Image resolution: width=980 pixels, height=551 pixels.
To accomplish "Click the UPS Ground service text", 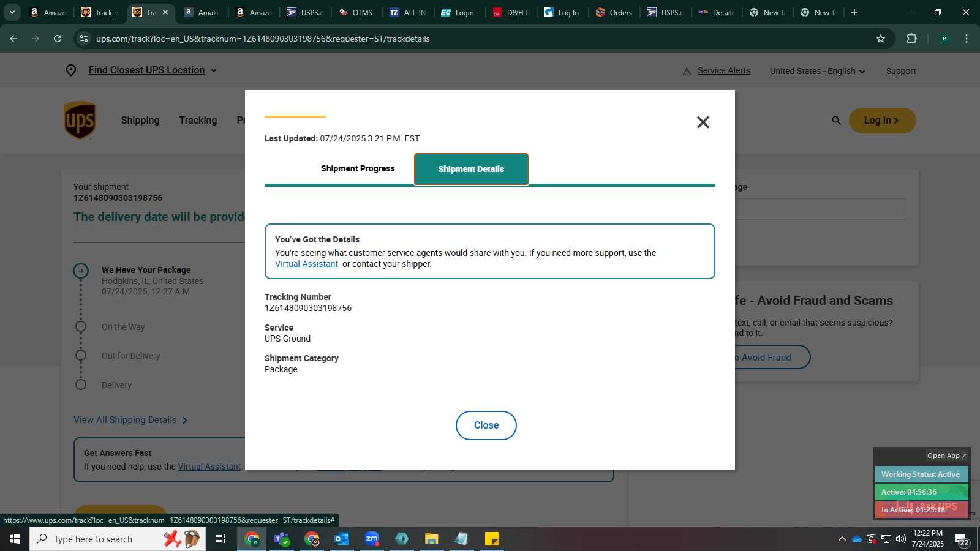I will 287,339.
